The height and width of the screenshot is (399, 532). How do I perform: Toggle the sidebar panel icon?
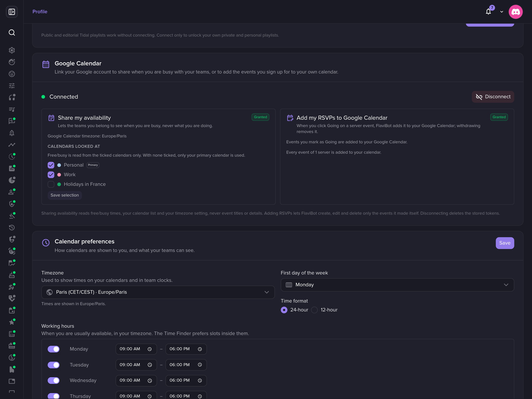tap(12, 12)
